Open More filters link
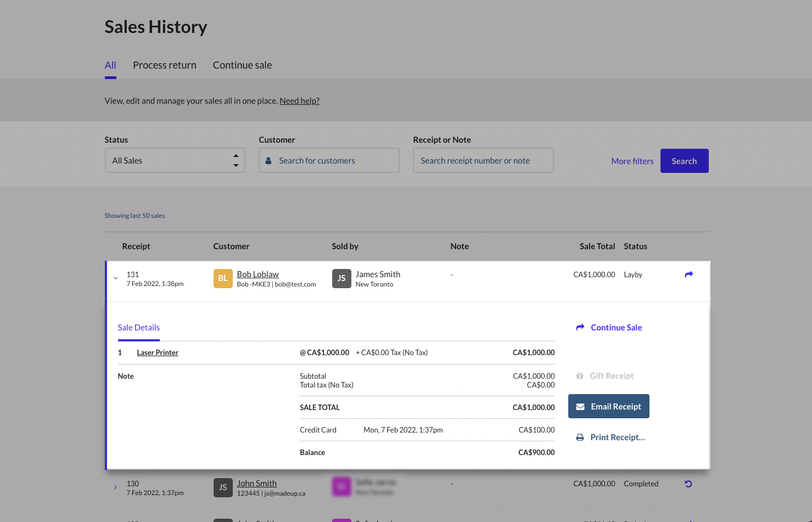 tap(632, 161)
